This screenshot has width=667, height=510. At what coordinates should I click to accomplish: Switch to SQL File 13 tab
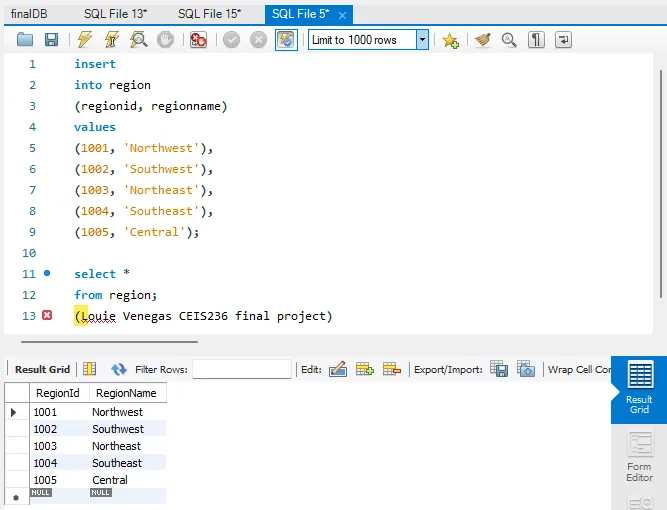pyautogui.click(x=115, y=14)
